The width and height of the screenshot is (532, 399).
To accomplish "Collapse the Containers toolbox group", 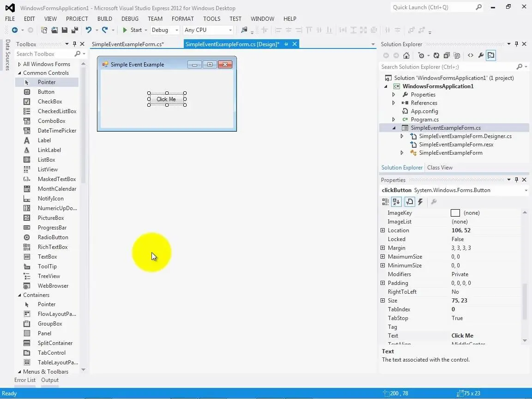I will click(19, 295).
